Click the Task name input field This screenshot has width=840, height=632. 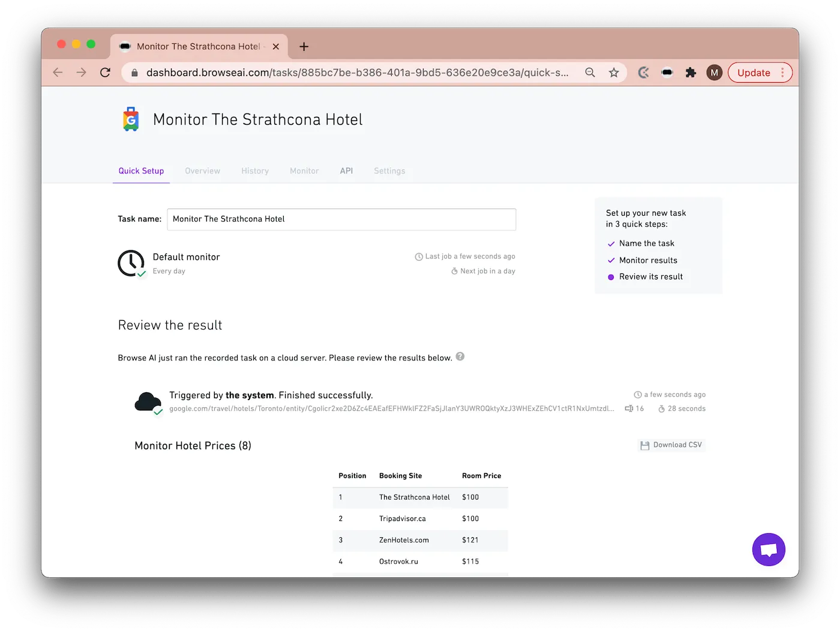pyautogui.click(x=341, y=219)
